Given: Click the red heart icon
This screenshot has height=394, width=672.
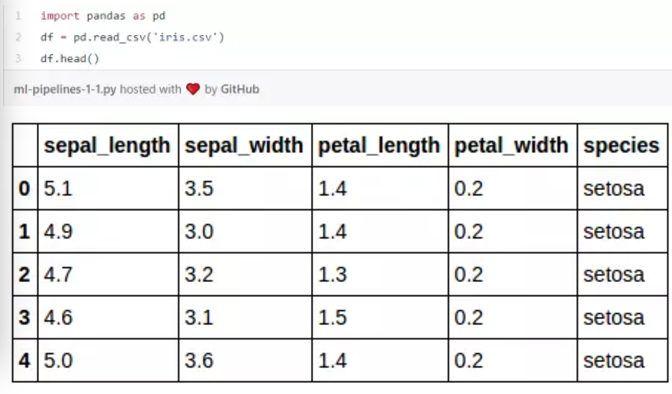Looking at the screenshot, I should pos(193,89).
